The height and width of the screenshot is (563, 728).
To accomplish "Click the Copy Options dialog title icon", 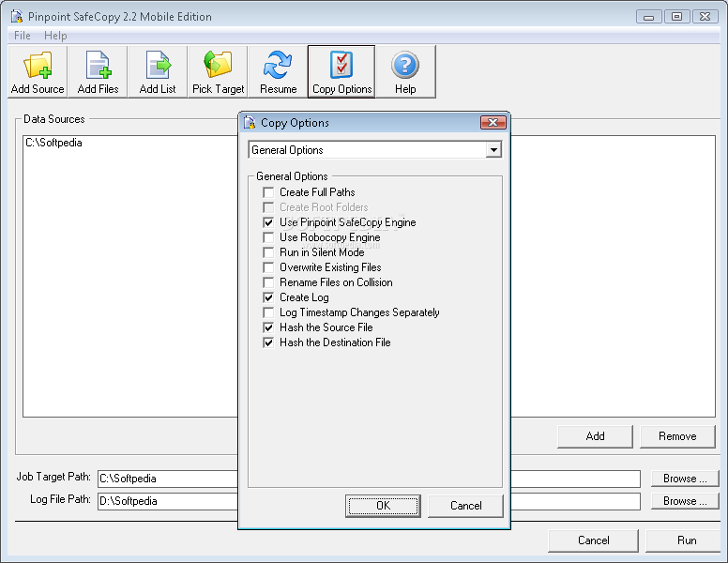I will [x=250, y=123].
